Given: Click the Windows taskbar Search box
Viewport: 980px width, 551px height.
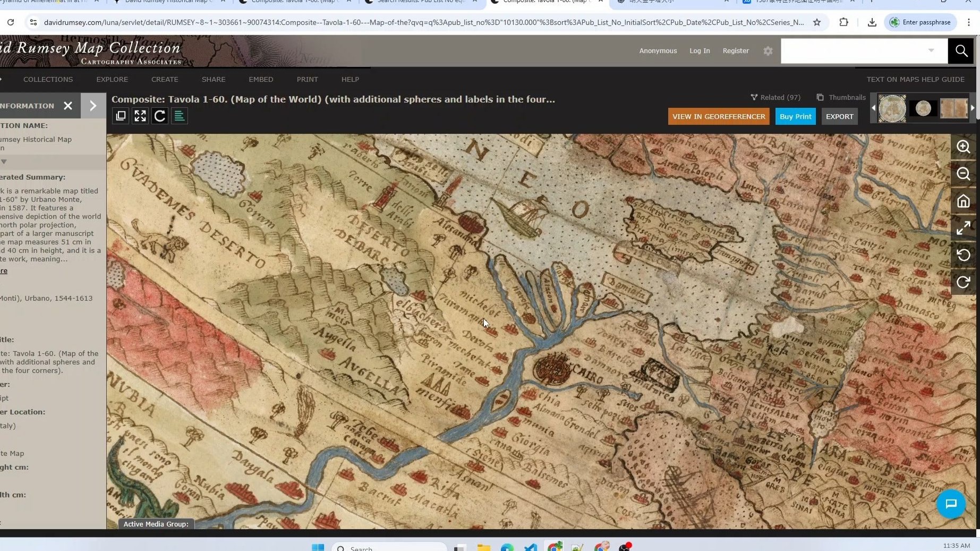Looking at the screenshot, I should pos(389,547).
